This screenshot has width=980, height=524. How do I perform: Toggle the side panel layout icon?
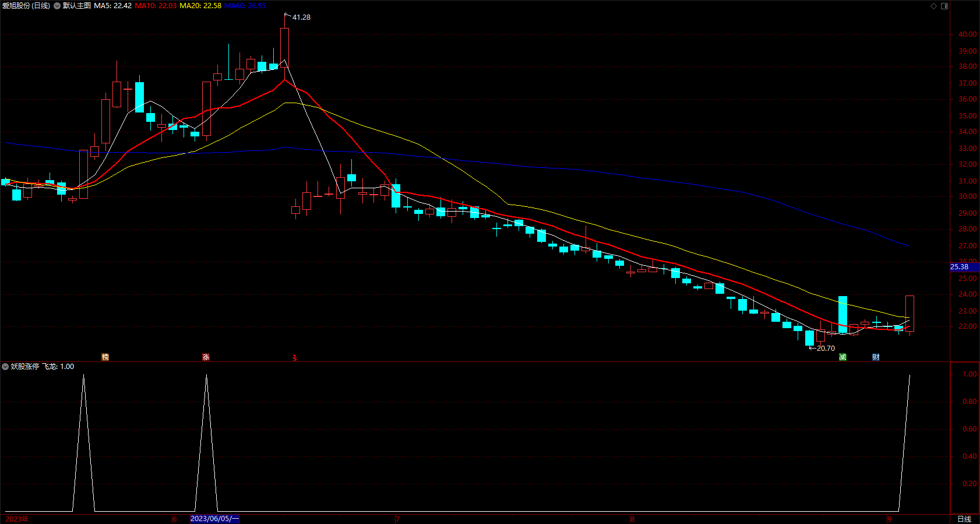point(944,6)
